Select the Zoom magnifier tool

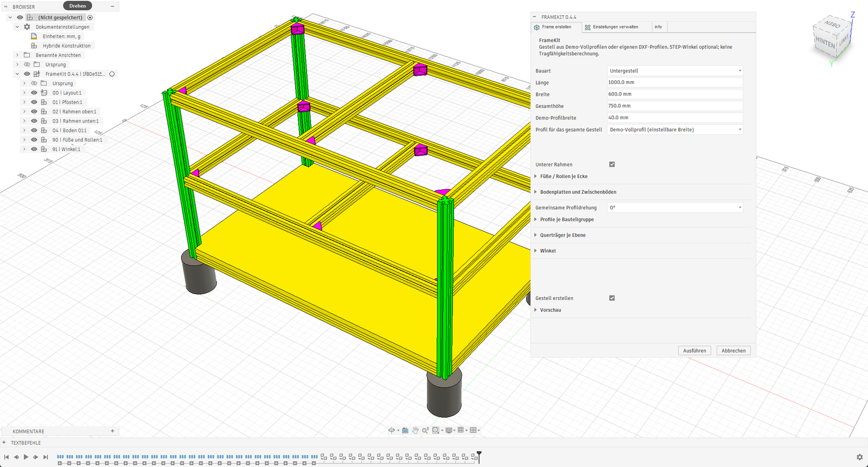(425, 430)
